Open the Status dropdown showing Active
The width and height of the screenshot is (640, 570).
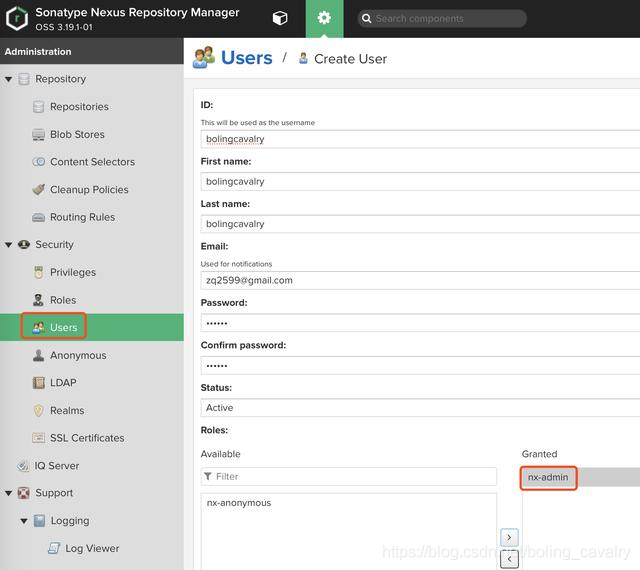pos(420,408)
